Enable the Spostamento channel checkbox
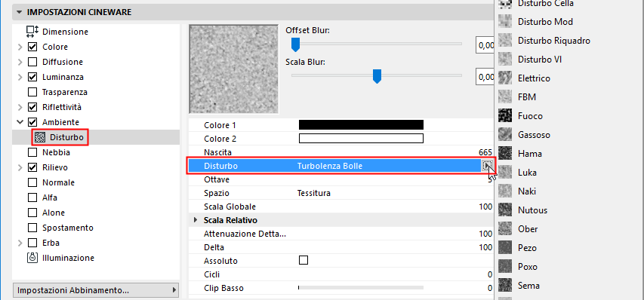Image resolution: width=644 pixels, height=300 pixels. pos(32,228)
